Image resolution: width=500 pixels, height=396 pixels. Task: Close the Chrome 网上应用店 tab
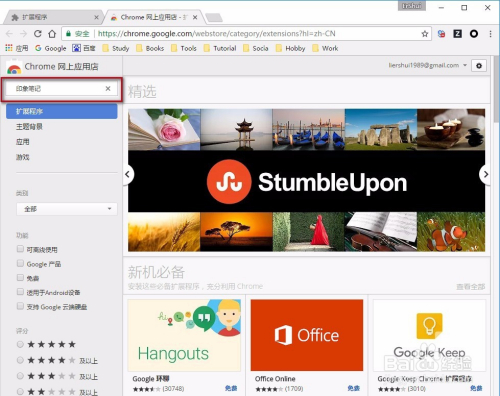tap(195, 17)
